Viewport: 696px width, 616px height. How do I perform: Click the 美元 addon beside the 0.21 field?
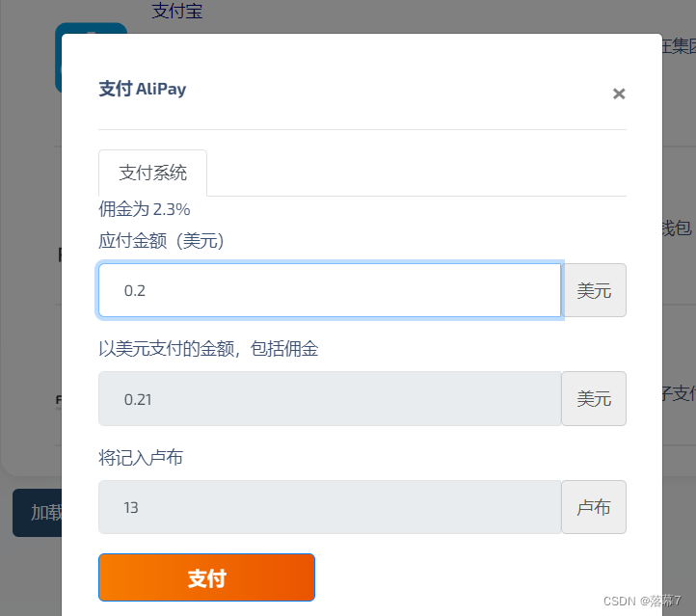pyautogui.click(x=594, y=398)
